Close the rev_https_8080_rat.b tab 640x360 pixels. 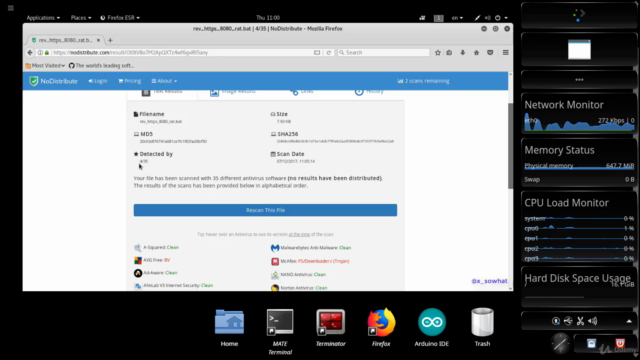point(98,40)
